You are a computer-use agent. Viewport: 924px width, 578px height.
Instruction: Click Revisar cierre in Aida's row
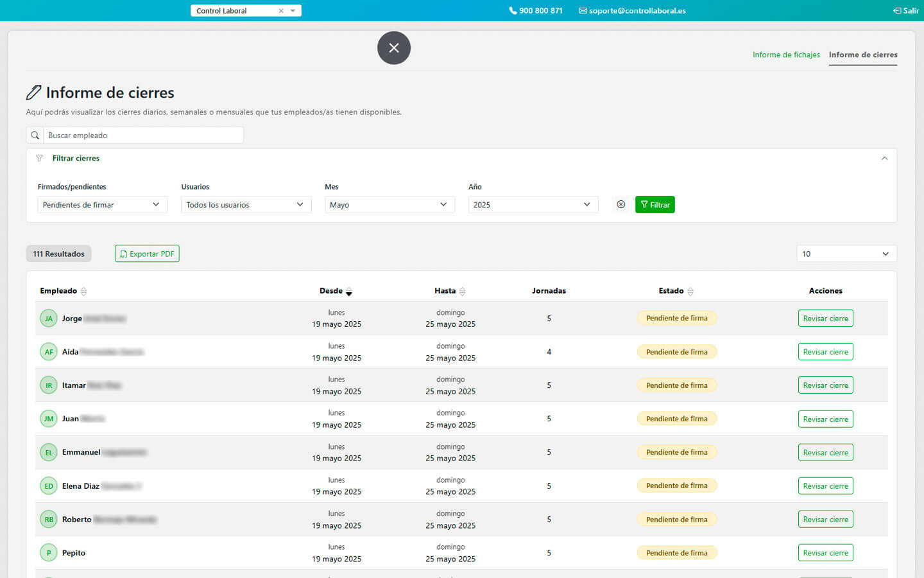[x=825, y=352]
